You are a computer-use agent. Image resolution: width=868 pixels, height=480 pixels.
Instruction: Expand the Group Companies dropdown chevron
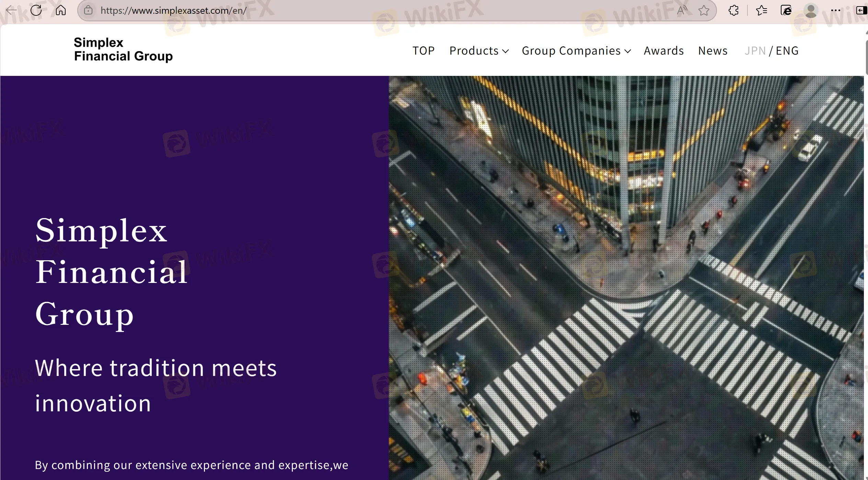tap(628, 52)
